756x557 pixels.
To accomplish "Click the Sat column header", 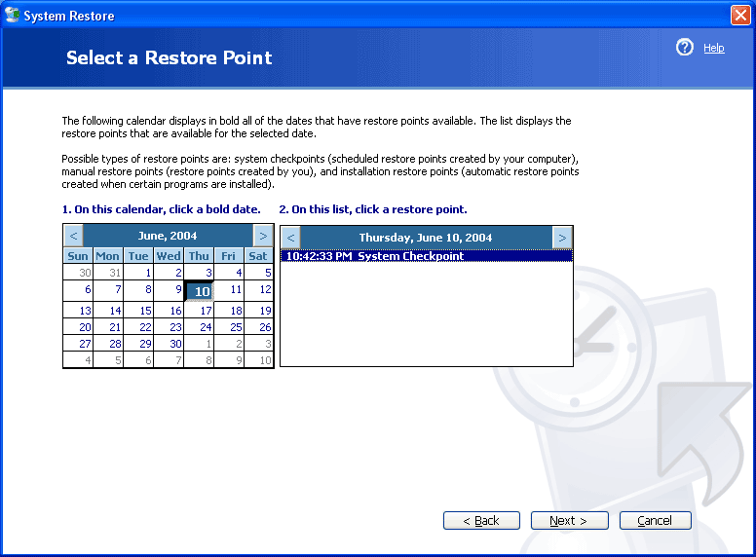I will pyautogui.click(x=259, y=256).
